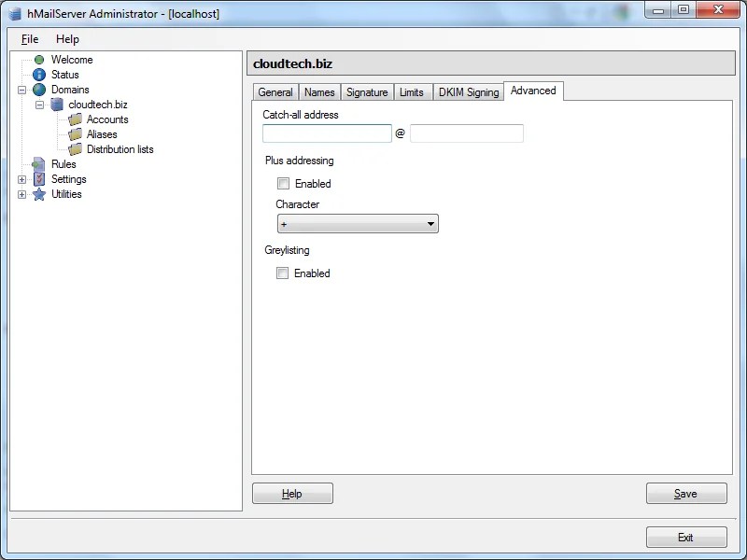Switch to the Limits tab
The width and height of the screenshot is (747, 560).
(412, 91)
